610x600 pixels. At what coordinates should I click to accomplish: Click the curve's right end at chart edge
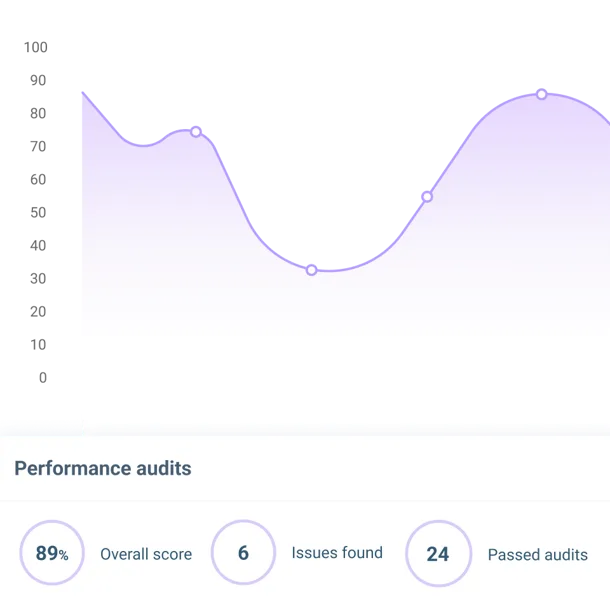pyautogui.click(x=606, y=120)
